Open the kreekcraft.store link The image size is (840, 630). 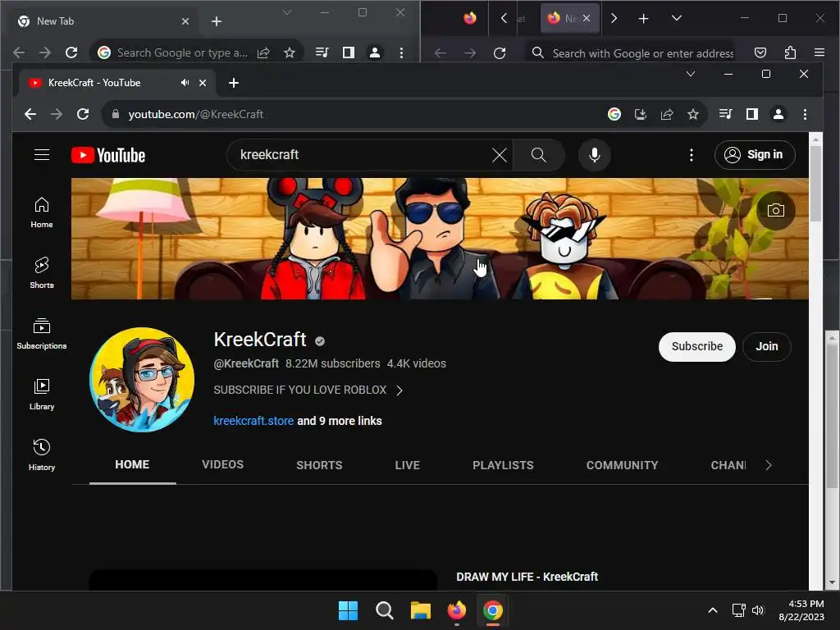(253, 421)
